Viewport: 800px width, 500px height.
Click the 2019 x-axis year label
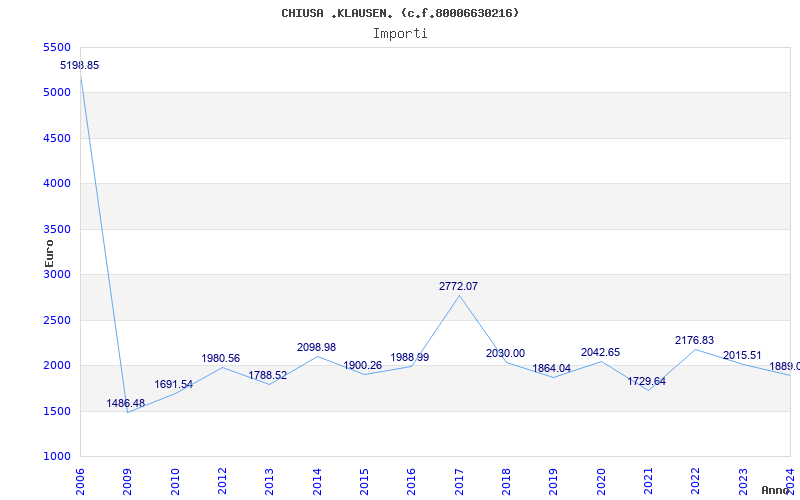554,481
